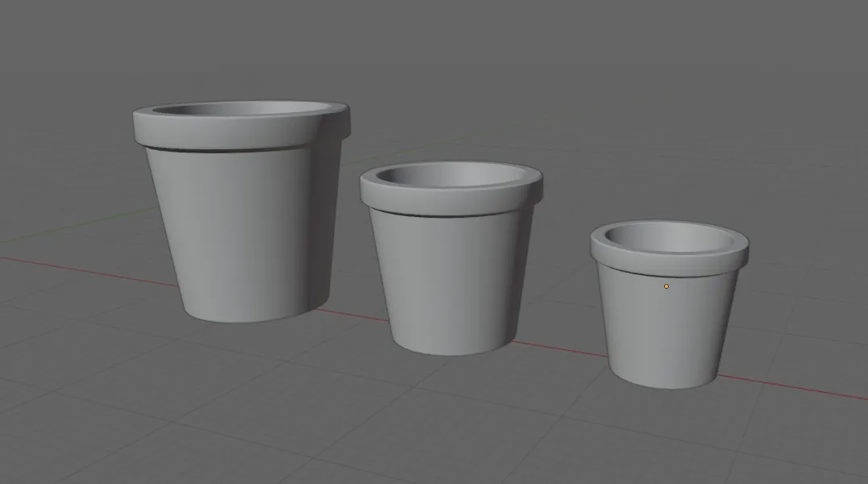Click inside the medium pot's opening
The height and width of the screenshot is (484, 868).
(450, 176)
